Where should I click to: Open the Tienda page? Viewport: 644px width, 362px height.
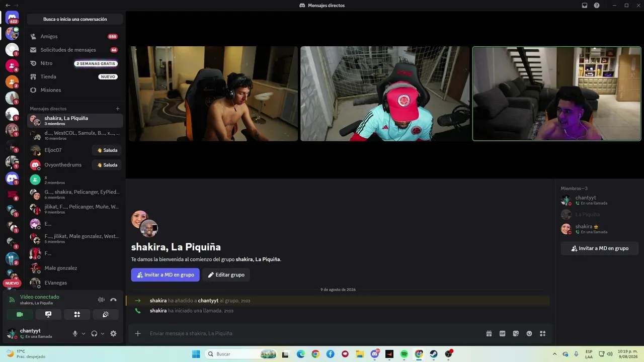75,76
